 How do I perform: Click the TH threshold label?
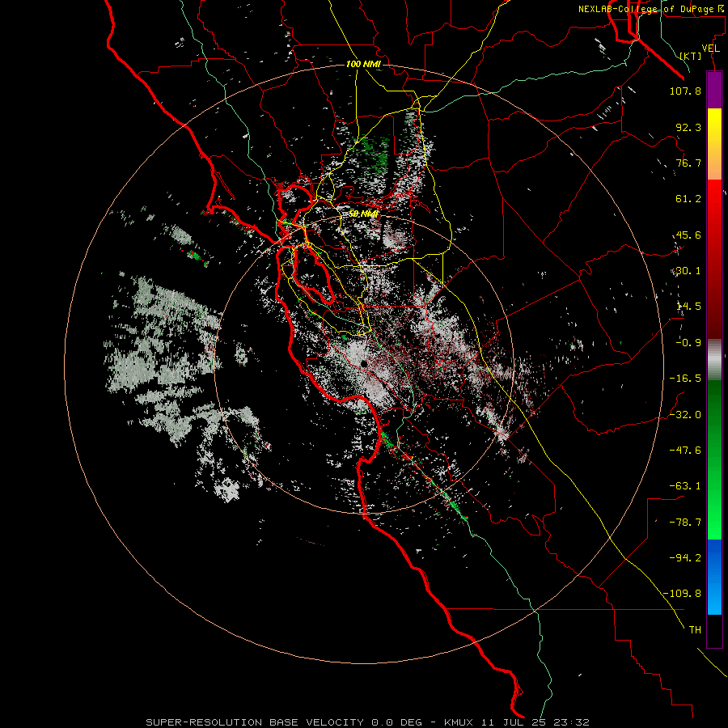click(695, 630)
